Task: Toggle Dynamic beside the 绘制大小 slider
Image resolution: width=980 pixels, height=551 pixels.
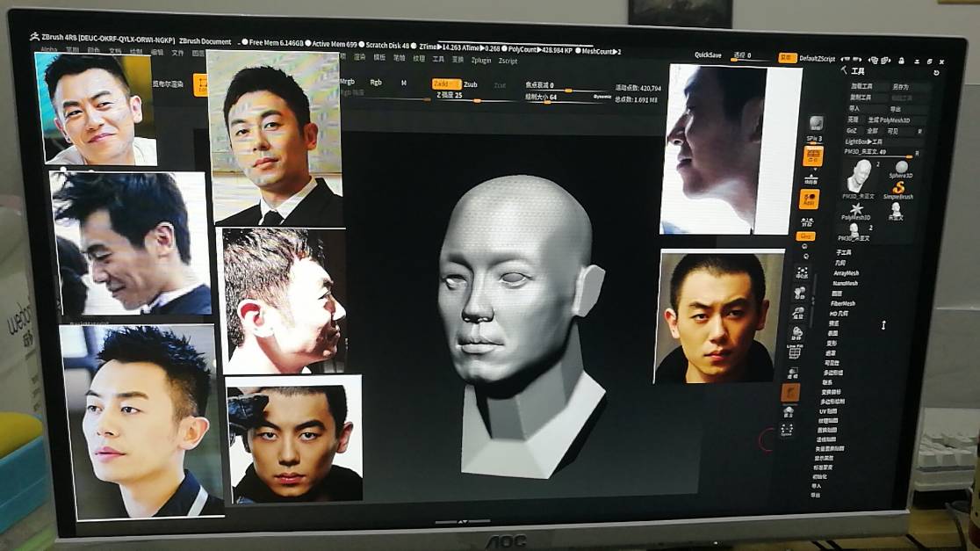Action: pos(602,97)
